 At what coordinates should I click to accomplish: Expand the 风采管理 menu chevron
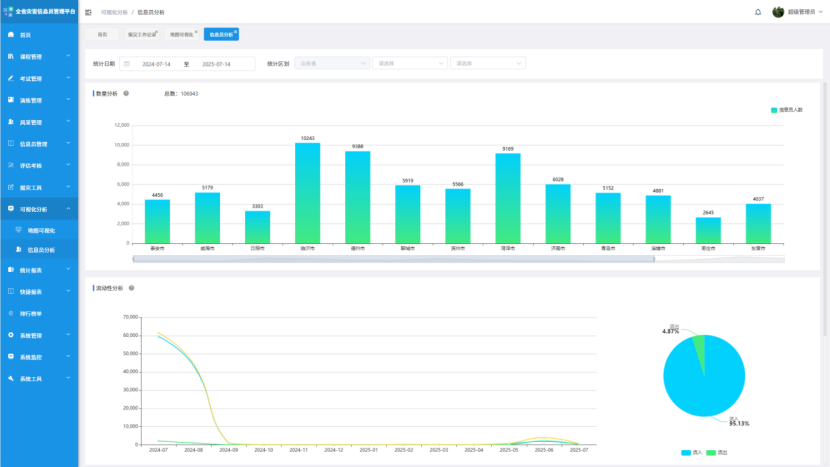68,121
